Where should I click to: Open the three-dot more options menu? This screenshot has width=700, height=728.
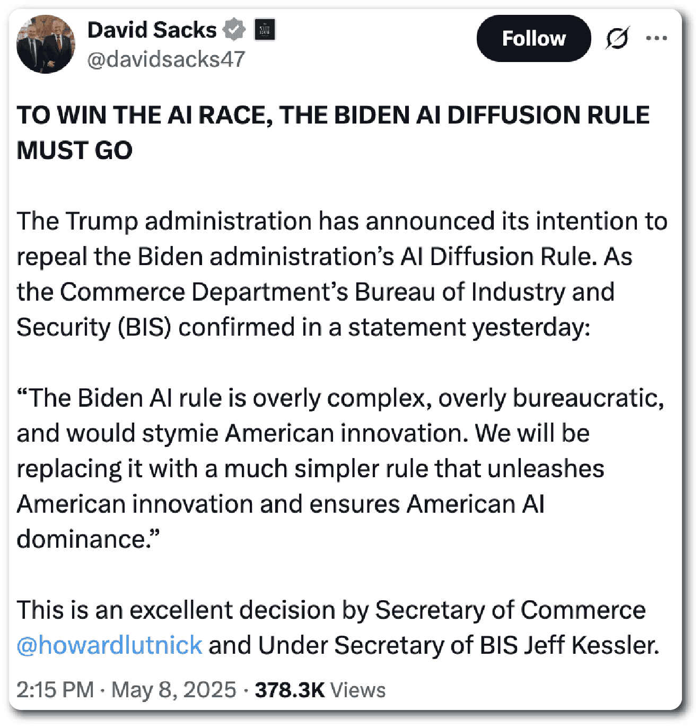[x=657, y=38]
